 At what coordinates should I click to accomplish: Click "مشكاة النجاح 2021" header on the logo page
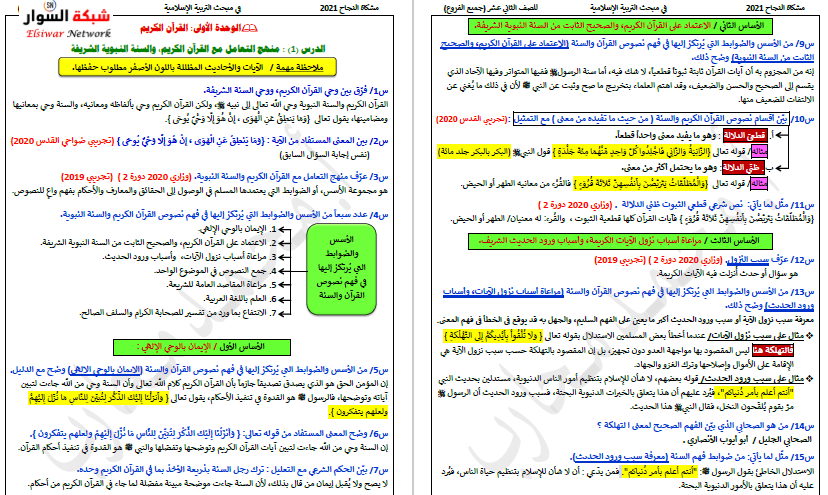point(349,8)
